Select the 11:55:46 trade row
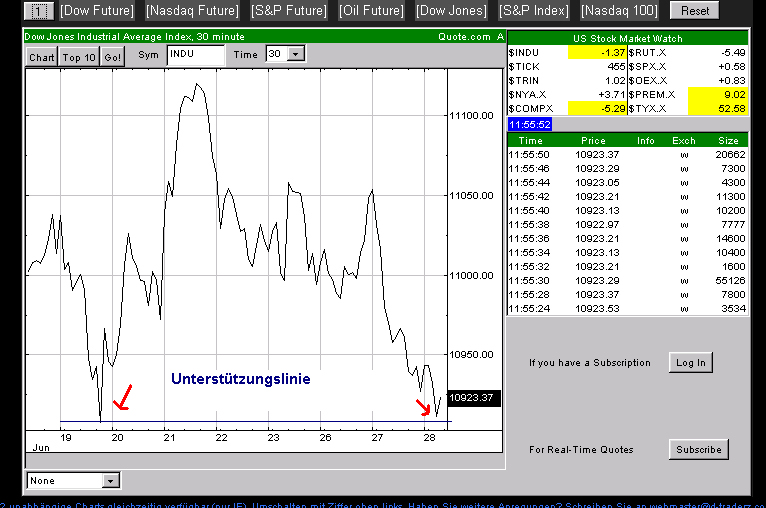This screenshot has height=508, width=766. (627, 169)
